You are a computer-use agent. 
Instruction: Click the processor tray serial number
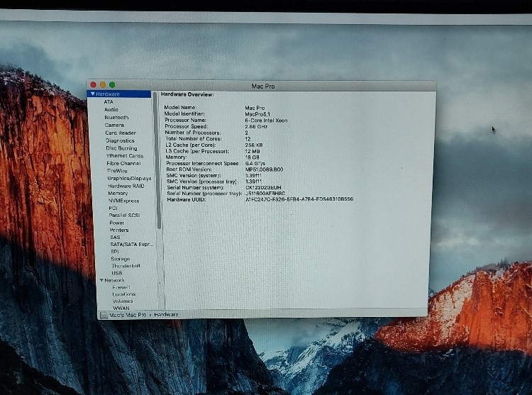(265, 194)
